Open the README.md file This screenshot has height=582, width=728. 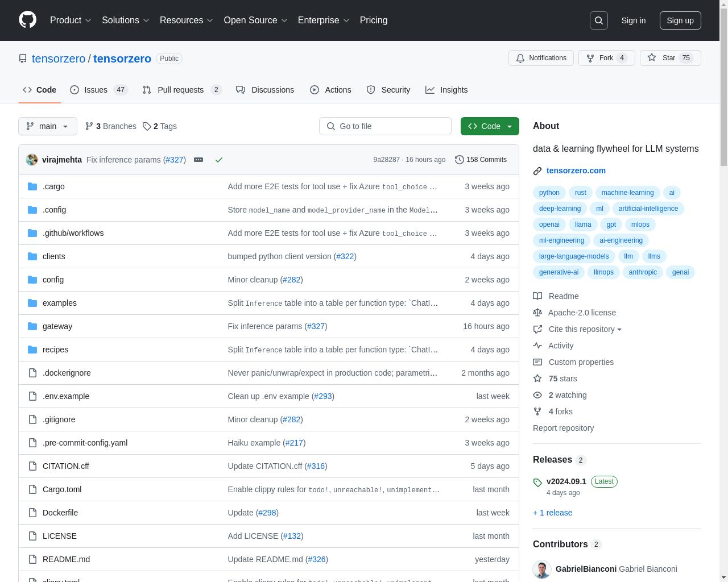[66, 559]
